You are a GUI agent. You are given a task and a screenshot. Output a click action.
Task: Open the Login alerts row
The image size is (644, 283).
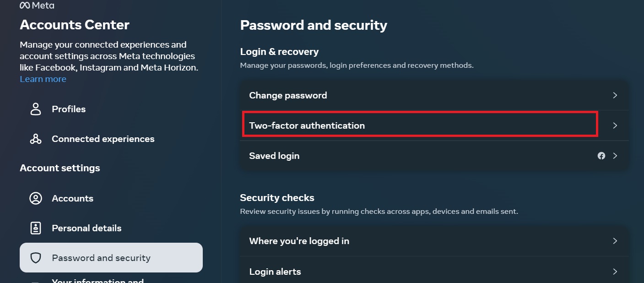275,272
